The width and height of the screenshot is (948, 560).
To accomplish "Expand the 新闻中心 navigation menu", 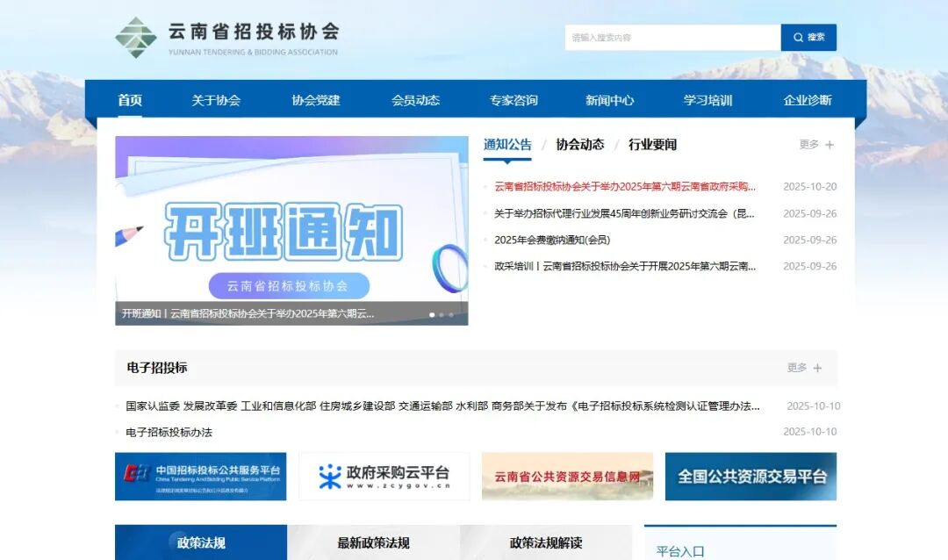I will pos(609,100).
